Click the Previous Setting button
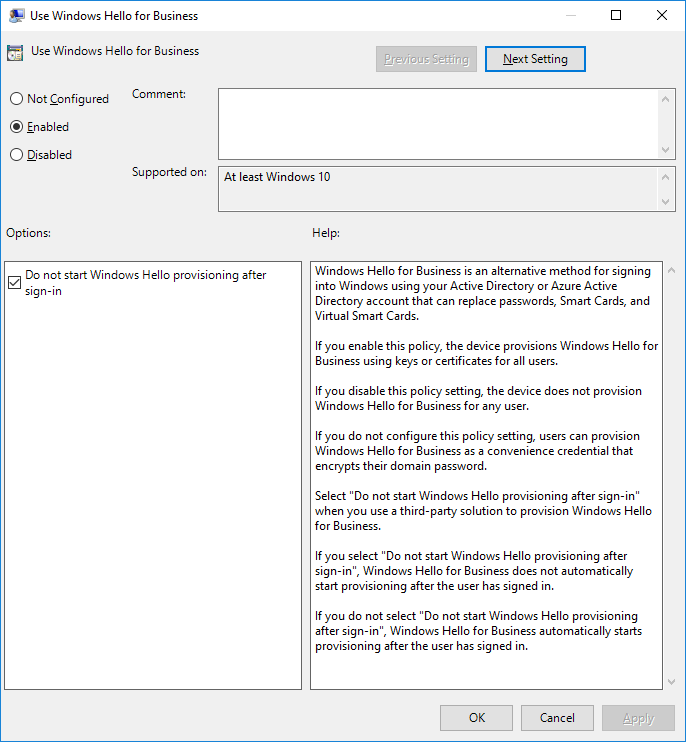Viewport: 686px width, 742px height. click(426, 59)
